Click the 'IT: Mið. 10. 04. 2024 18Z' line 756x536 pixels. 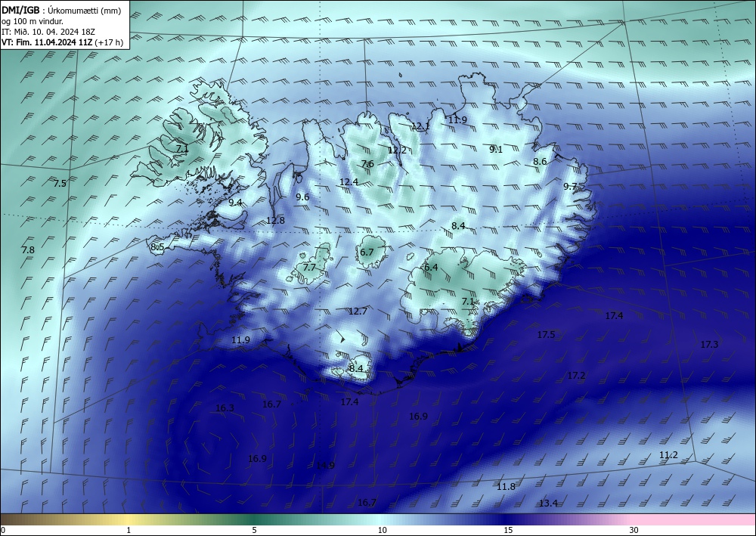(x=48, y=32)
